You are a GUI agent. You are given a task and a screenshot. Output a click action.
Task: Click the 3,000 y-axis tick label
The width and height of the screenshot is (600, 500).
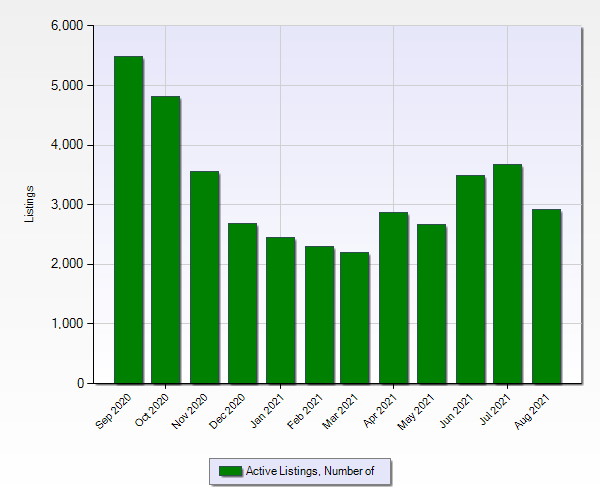[67, 205]
